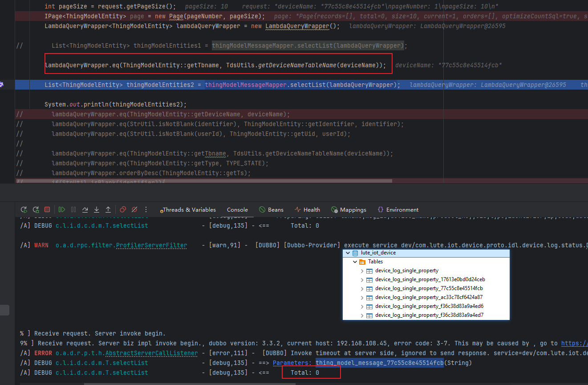588x385 pixels.
Task: Open the View Breakpoints dialog icon
Action: pos(123,209)
